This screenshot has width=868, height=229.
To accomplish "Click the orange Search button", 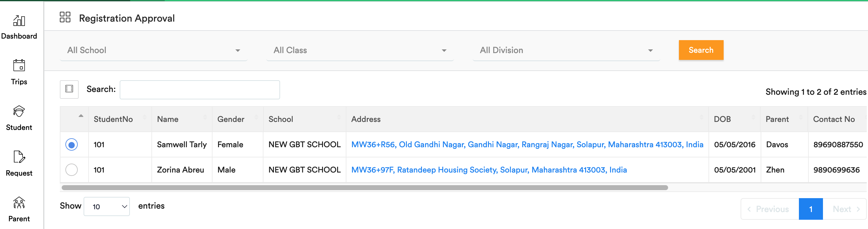I will click(x=701, y=50).
